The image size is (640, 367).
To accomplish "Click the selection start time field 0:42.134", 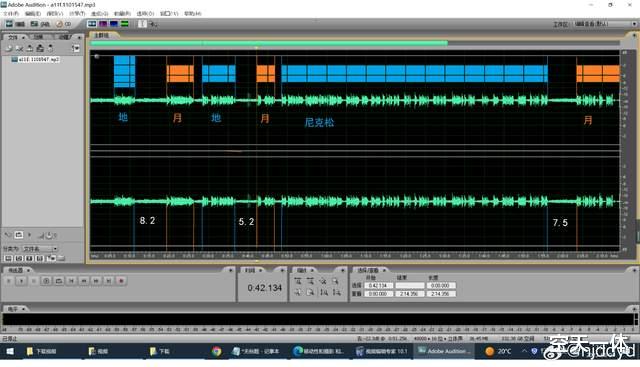I will point(378,285).
